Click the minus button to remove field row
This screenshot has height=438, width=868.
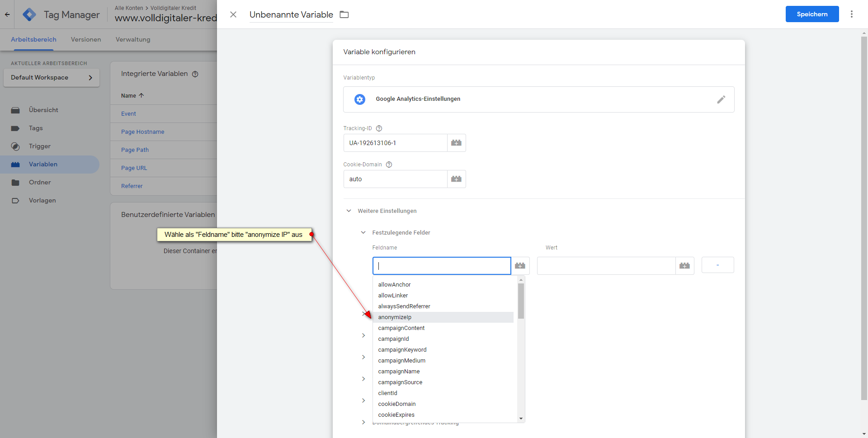[x=717, y=265]
